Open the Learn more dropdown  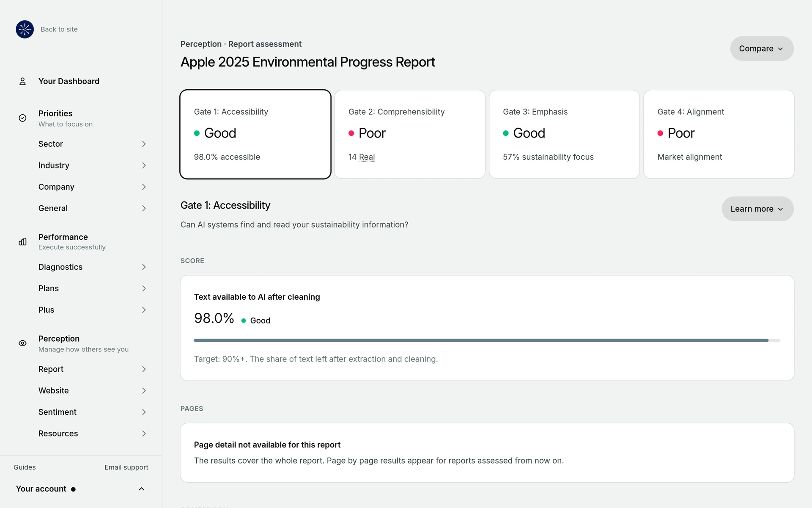757,209
